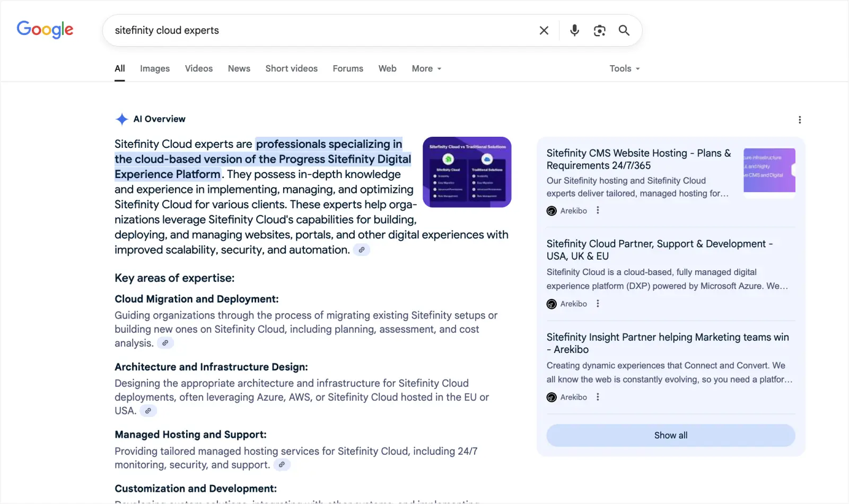
Task: Click 'Cloud Migration and Deployment:' heading
Action: [197, 299]
